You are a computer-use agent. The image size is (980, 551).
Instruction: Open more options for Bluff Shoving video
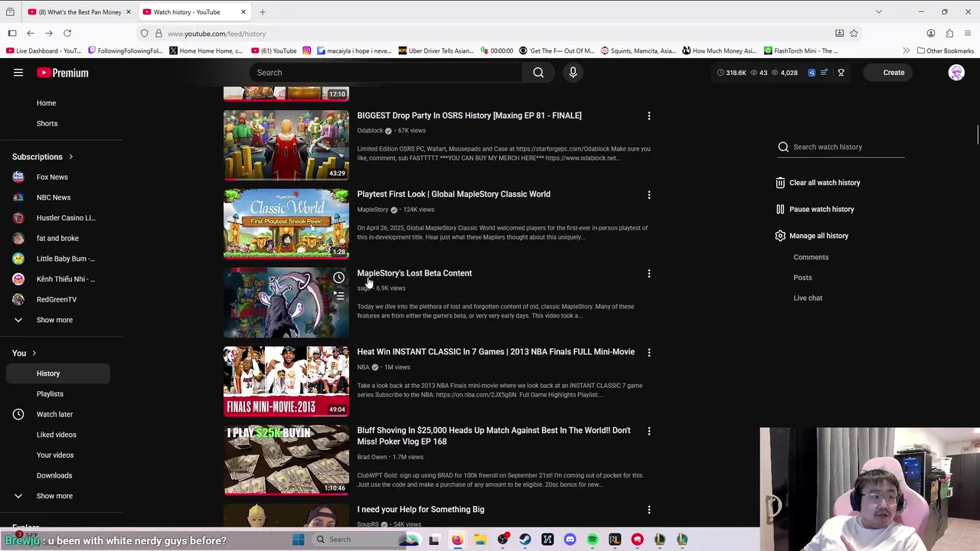coord(648,432)
